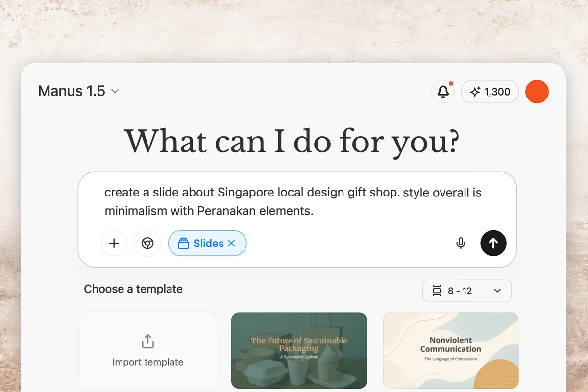Open the notifications bell
Image resolution: width=588 pixels, height=392 pixels.
[x=443, y=92]
